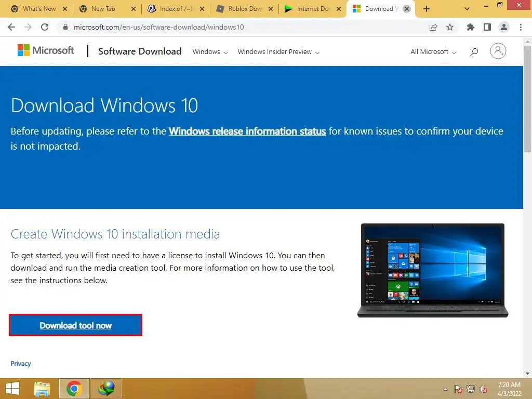Click the lock icon in address bar

point(65,27)
